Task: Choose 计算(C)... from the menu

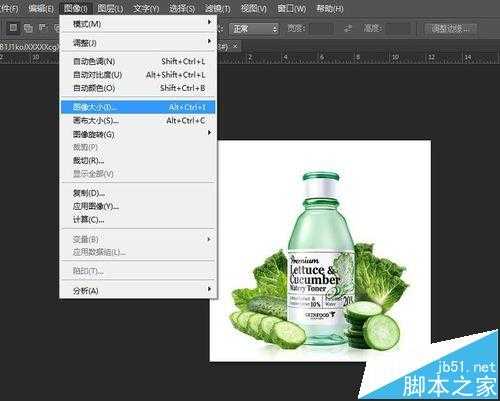Action: click(138, 219)
